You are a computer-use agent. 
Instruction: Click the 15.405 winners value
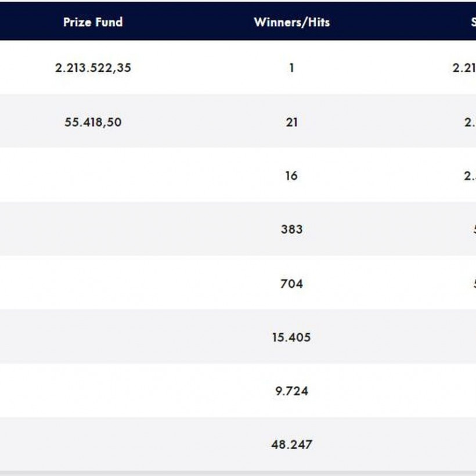tap(291, 337)
